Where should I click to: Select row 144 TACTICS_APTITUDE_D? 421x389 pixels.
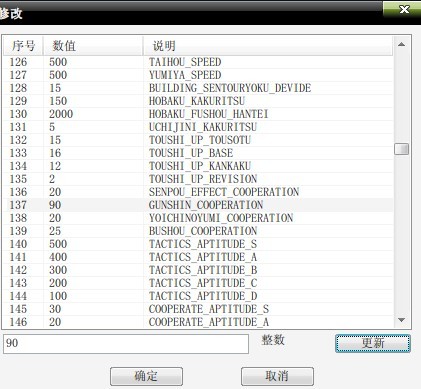[198, 296]
